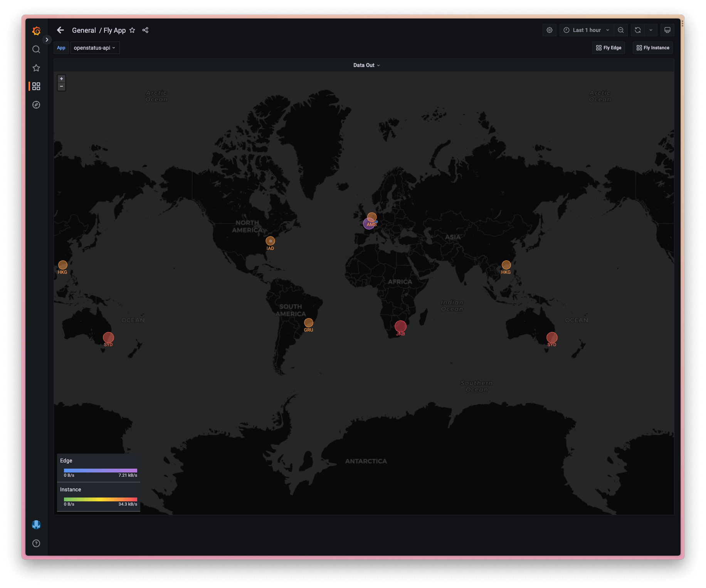Click the refresh dashboard icon
The height and width of the screenshot is (588, 706).
pos(638,30)
